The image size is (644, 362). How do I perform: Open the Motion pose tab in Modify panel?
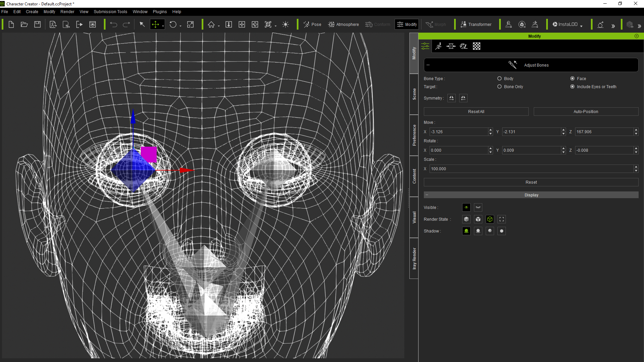(x=438, y=46)
